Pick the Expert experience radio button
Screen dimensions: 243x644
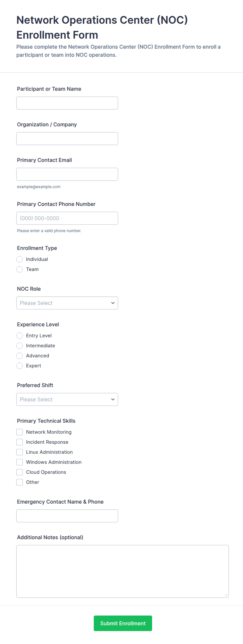tap(20, 366)
